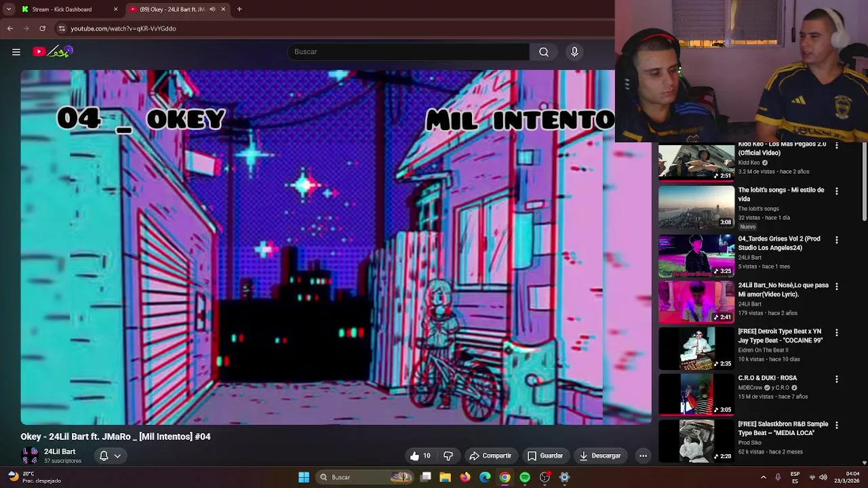The image size is (868, 488).
Task: Switch to Chrome on taskbar
Action: point(505,477)
